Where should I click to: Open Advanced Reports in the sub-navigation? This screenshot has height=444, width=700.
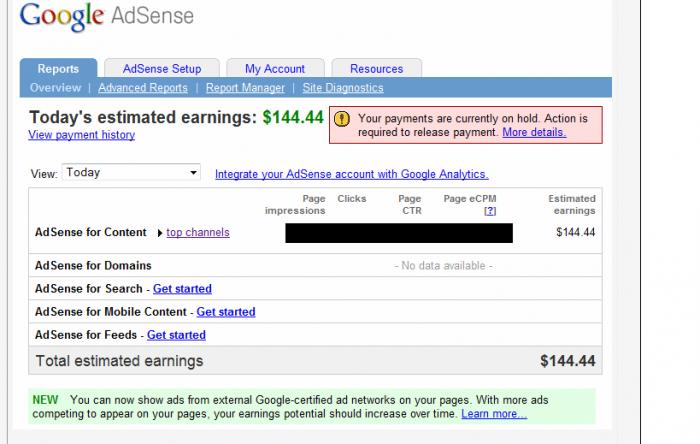click(143, 88)
